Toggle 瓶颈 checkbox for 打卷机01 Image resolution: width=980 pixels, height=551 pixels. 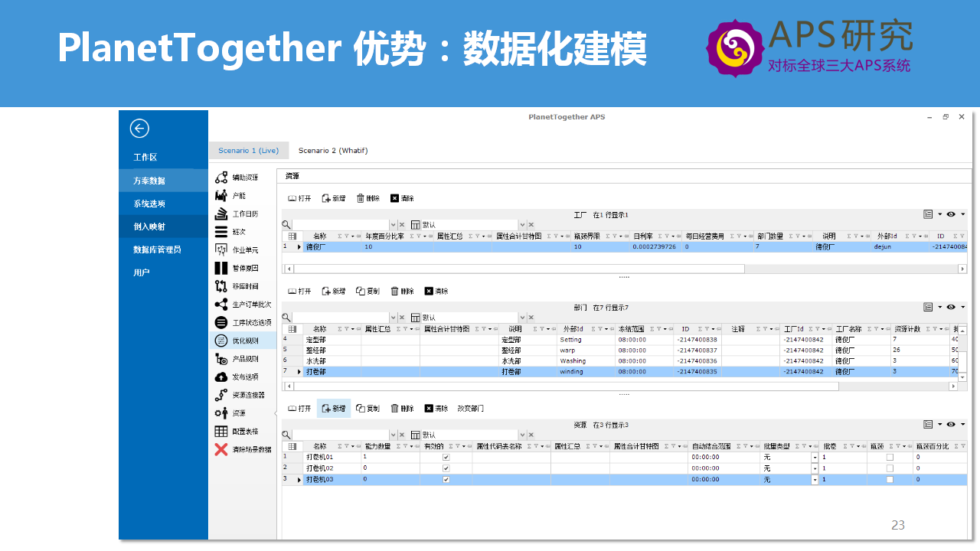pos(890,457)
